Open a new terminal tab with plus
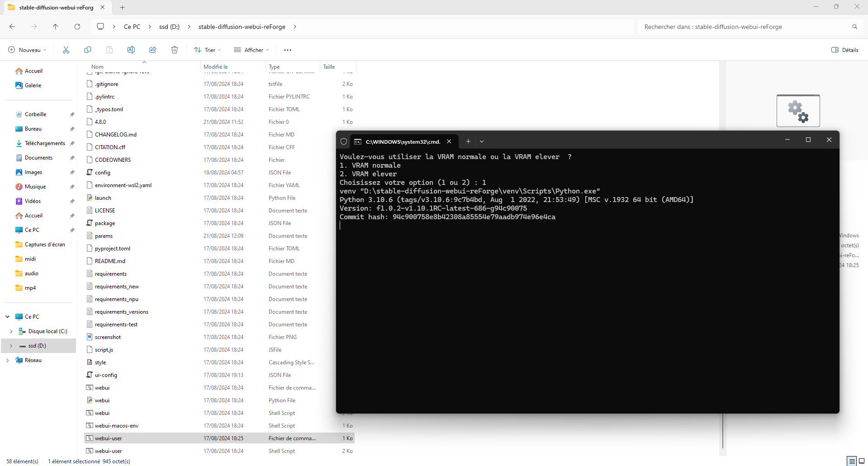Screen dimensions: 868x466 tap(468, 141)
